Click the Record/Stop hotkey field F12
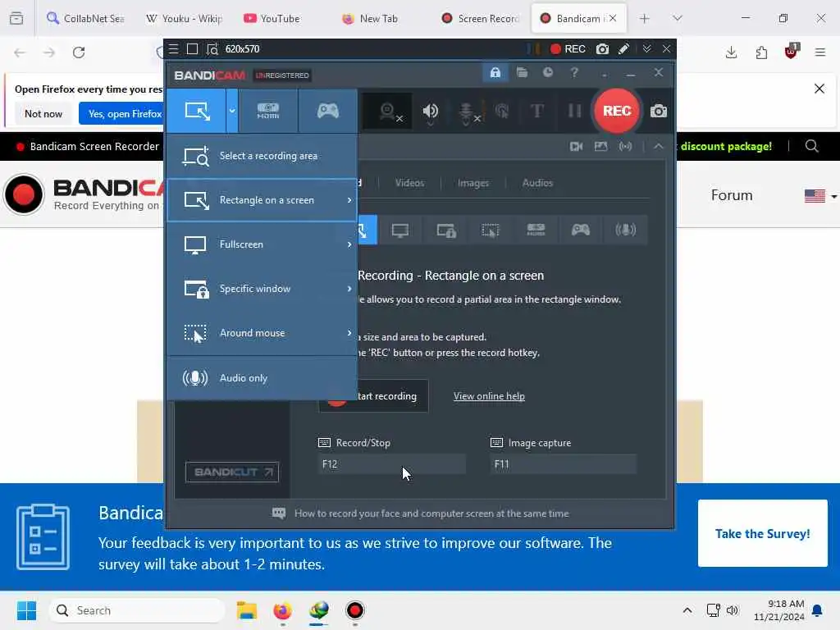Image resolution: width=840 pixels, height=630 pixels. (x=392, y=464)
